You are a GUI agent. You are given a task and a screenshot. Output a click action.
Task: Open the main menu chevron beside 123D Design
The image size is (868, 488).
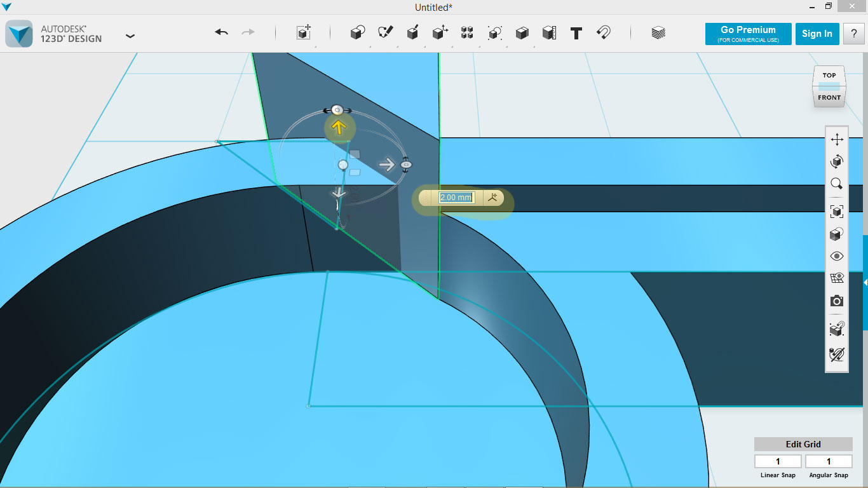tap(130, 36)
